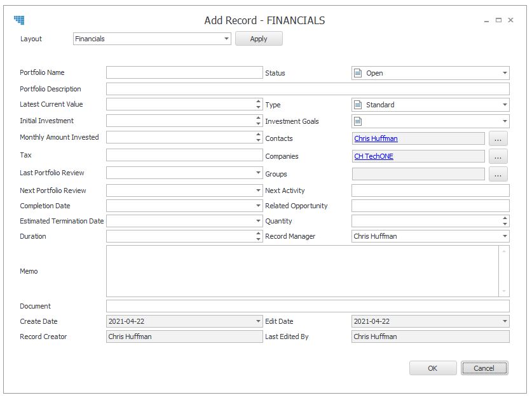Open the Chris Huffman contact link
Viewport: 532px width, 400px height.
pos(376,138)
